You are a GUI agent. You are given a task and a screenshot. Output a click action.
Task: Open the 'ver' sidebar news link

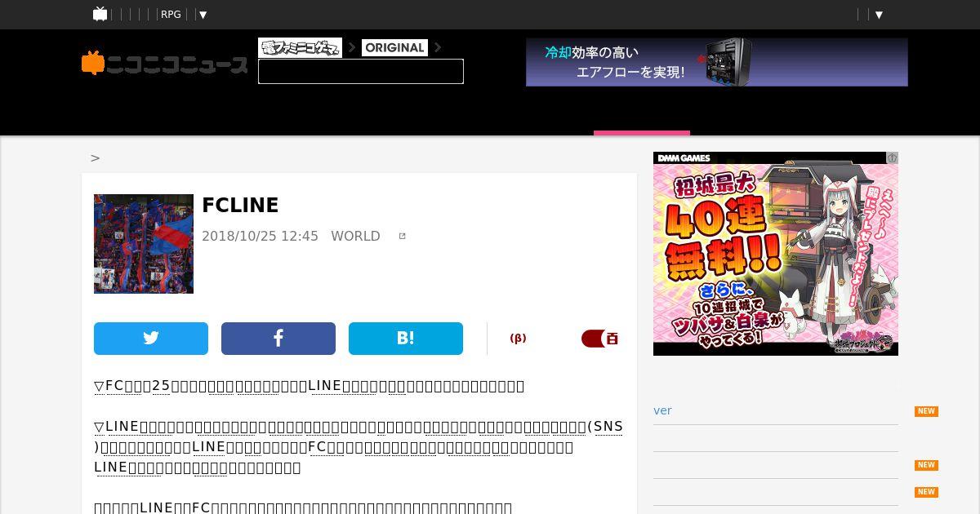point(662,410)
